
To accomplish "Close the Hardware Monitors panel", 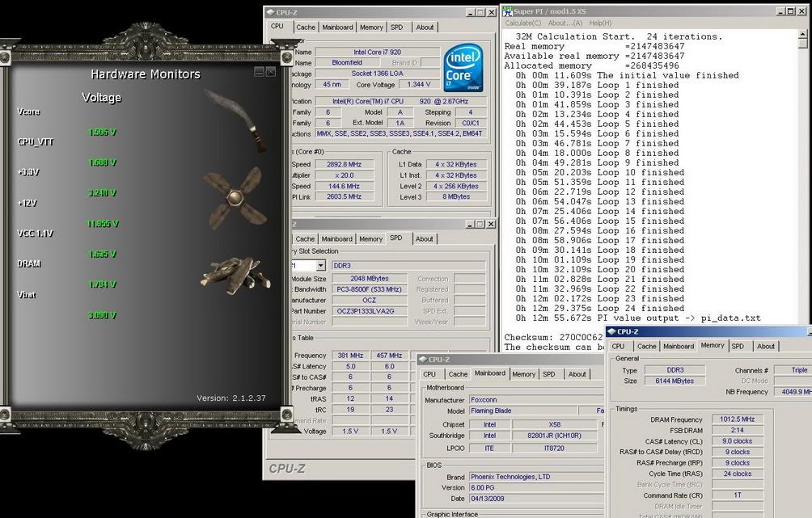I will click(271, 72).
